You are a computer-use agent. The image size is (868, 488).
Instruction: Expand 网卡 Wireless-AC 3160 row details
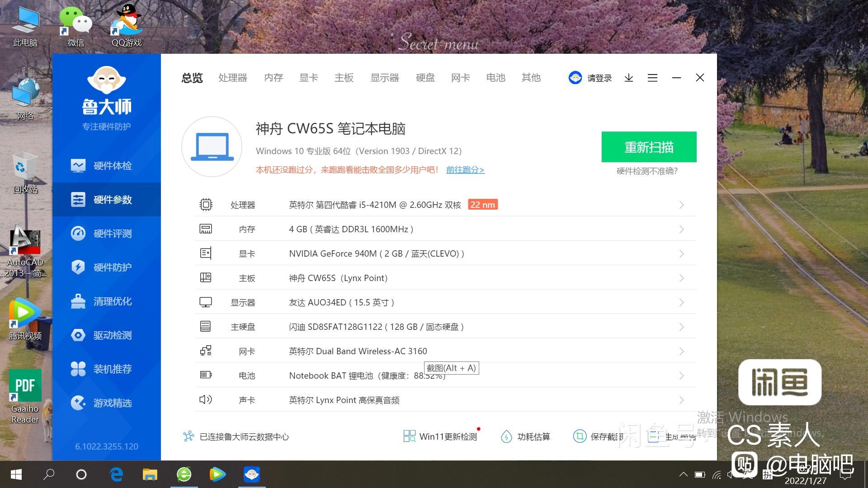click(x=681, y=352)
